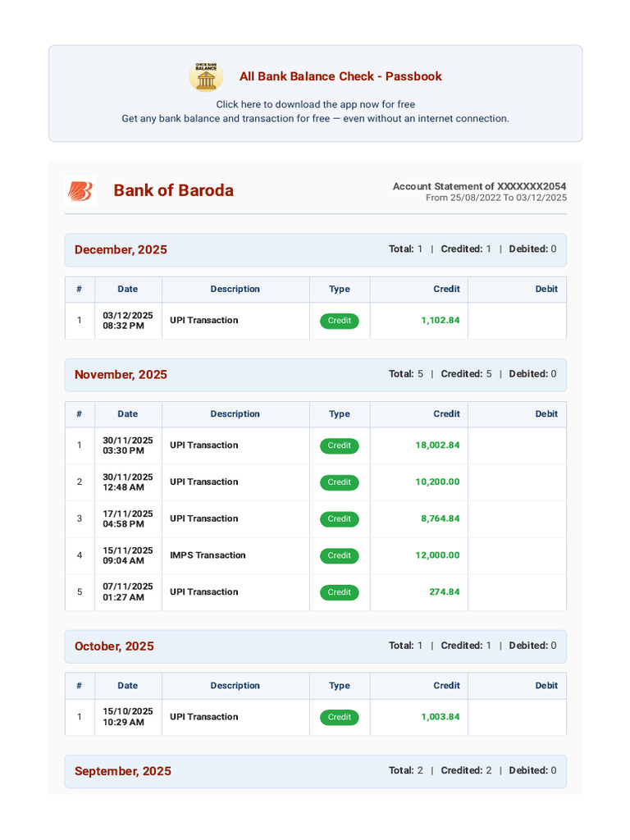Click the Credit badge for 15/10/2025 row

[x=340, y=717]
